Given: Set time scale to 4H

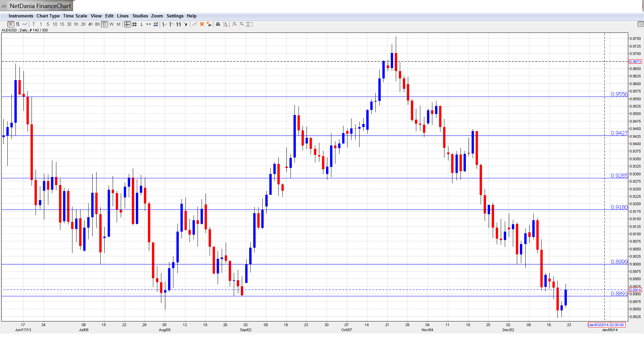Looking at the screenshot, I should [x=90, y=24].
